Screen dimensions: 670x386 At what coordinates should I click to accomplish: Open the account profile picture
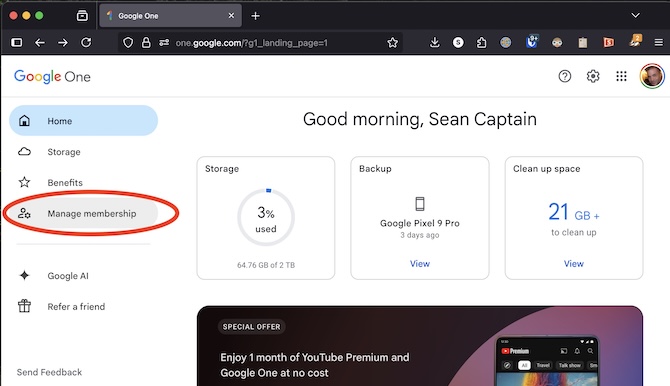click(652, 76)
